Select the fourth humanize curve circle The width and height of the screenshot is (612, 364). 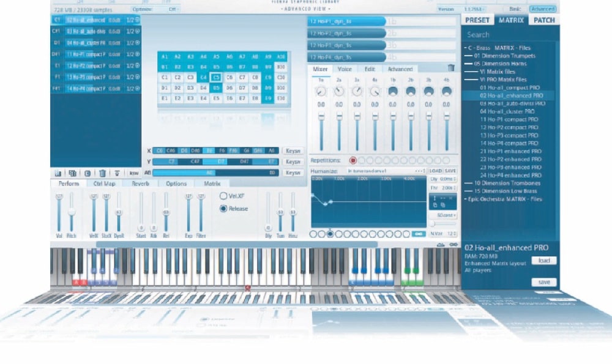[339, 234]
